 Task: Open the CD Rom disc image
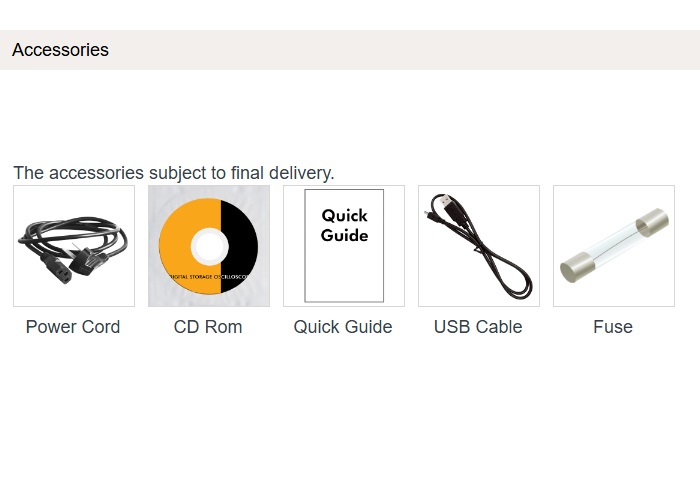(208, 245)
